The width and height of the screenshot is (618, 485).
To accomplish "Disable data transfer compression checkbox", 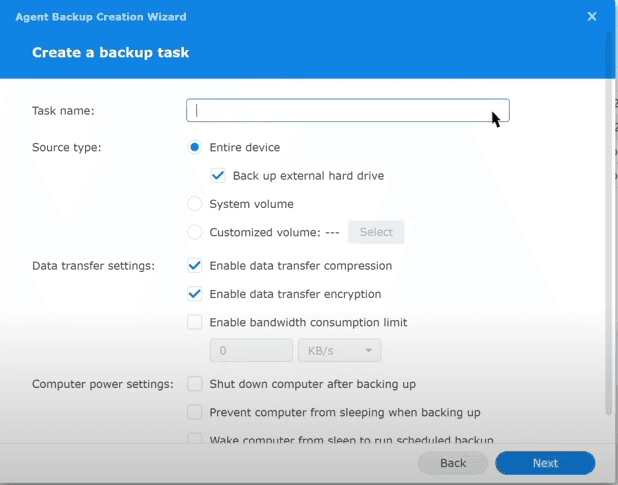I will pyautogui.click(x=195, y=266).
